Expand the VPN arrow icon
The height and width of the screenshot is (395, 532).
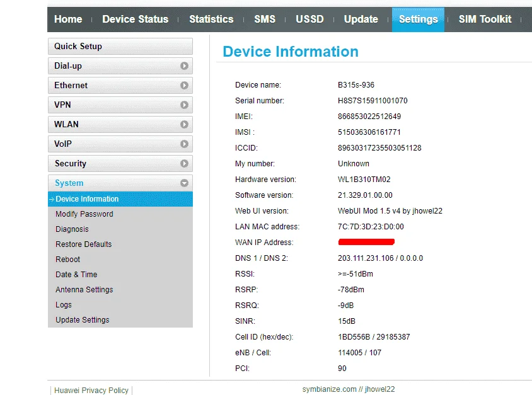(184, 105)
